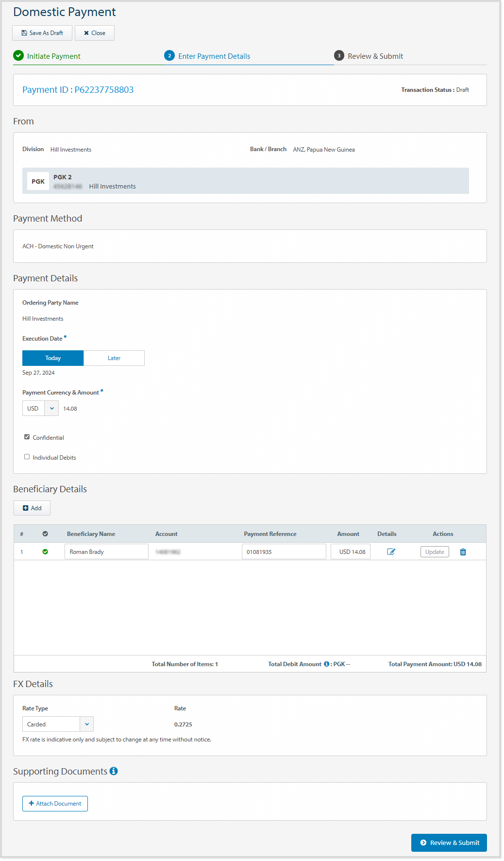Add a new beneficiary with Add button

tap(32, 508)
